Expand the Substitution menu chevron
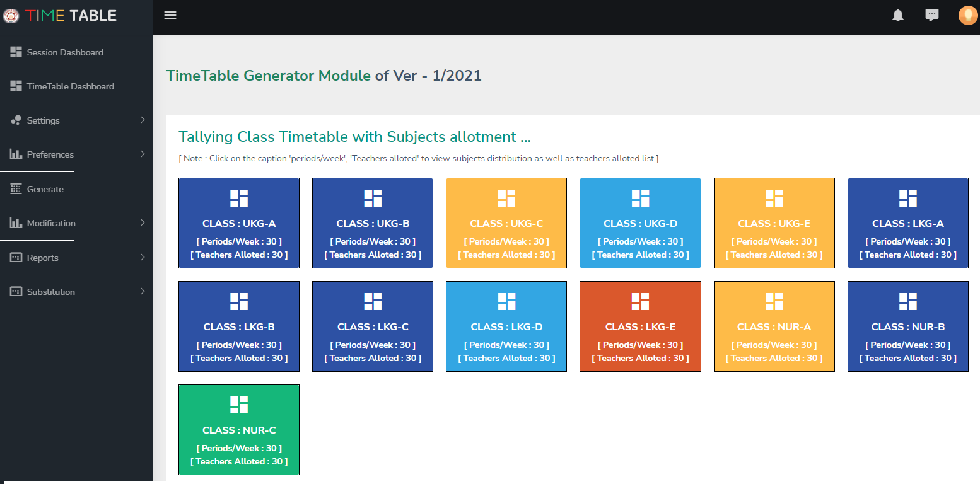 tap(143, 291)
